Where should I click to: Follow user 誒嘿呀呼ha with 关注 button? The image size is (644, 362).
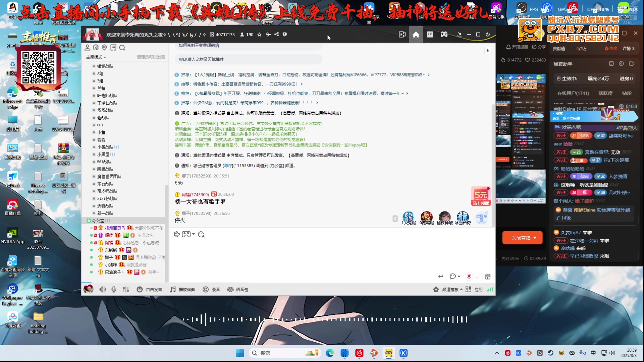561,136
